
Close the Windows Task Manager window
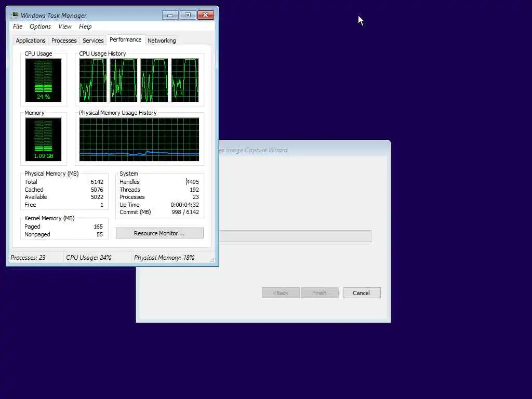(205, 15)
